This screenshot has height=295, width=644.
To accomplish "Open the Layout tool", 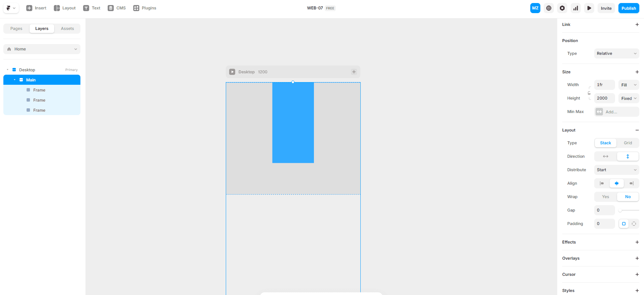I will (65, 8).
